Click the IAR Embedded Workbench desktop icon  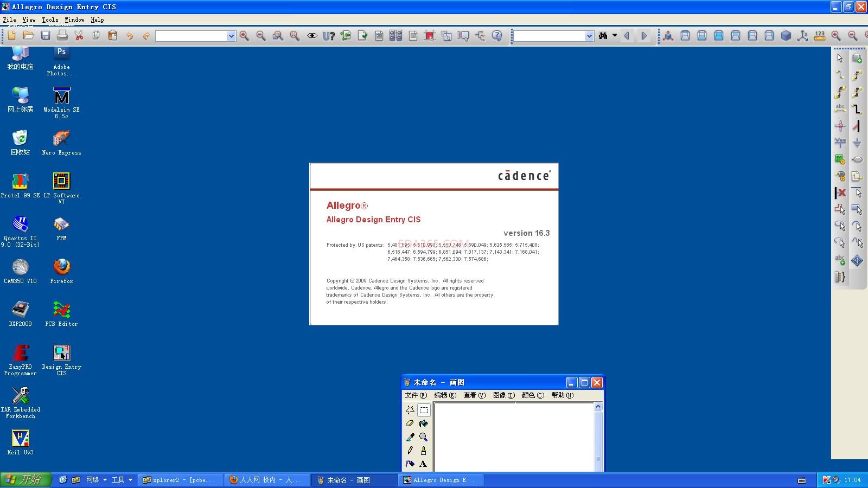(21, 403)
